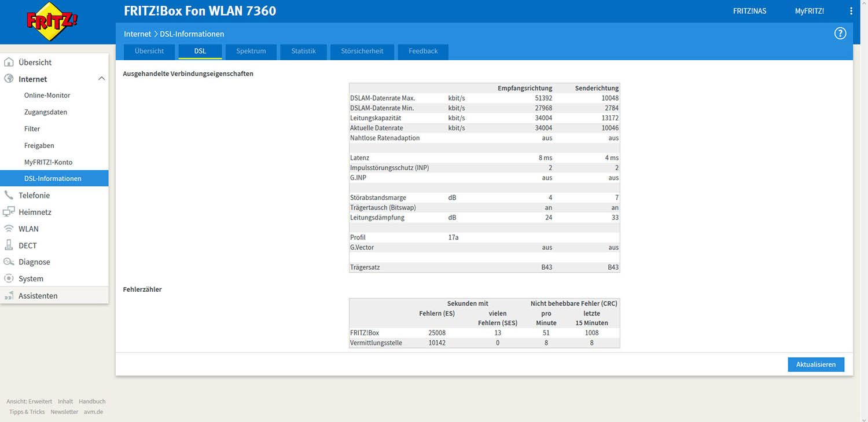Click the Übersicht house icon in sidebar
The width and height of the screenshot is (868, 422).
click(x=9, y=62)
